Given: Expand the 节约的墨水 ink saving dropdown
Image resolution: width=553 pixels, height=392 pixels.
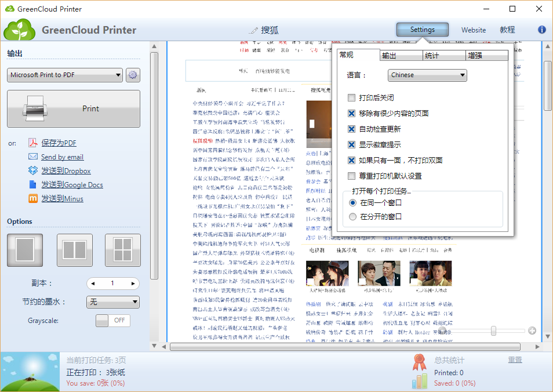Looking at the screenshot, I should [112, 302].
